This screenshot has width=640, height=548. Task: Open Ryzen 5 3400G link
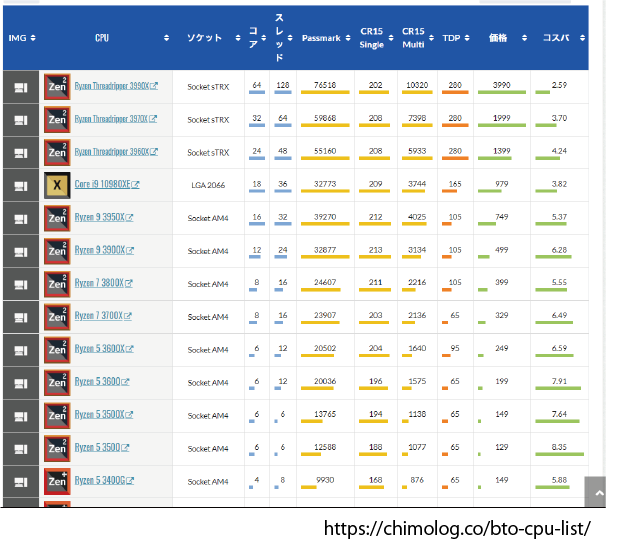coord(104,481)
